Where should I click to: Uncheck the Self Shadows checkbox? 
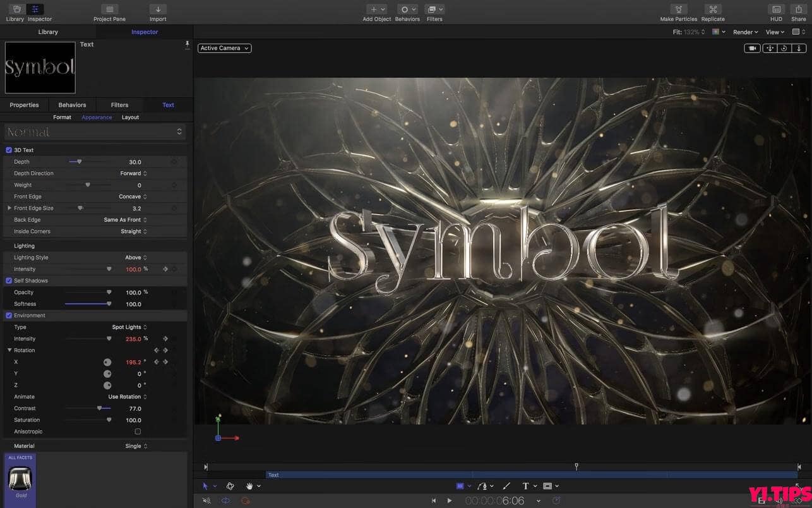coord(9,281)
